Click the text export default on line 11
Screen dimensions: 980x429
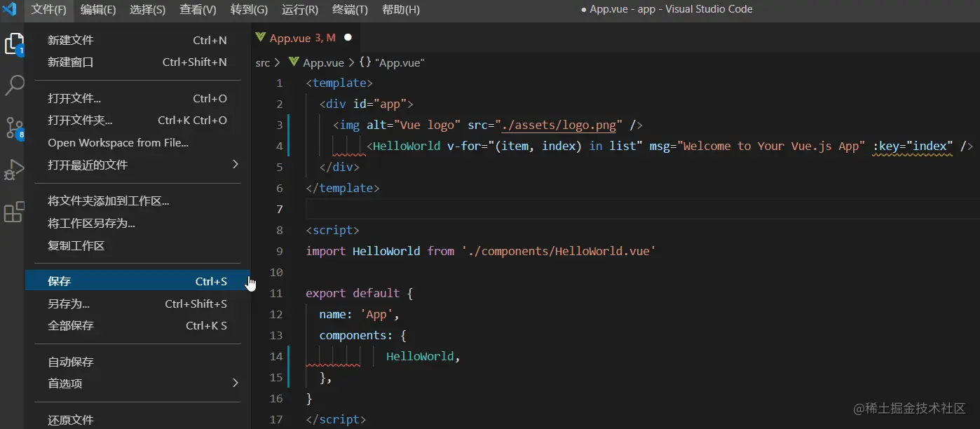click(353, 293)
